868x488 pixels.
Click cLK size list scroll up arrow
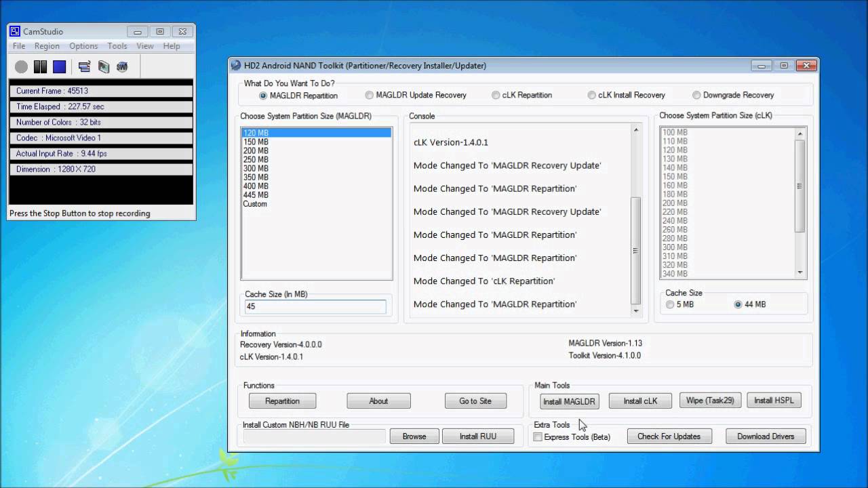pyautogui.click(x=800, y=133)
